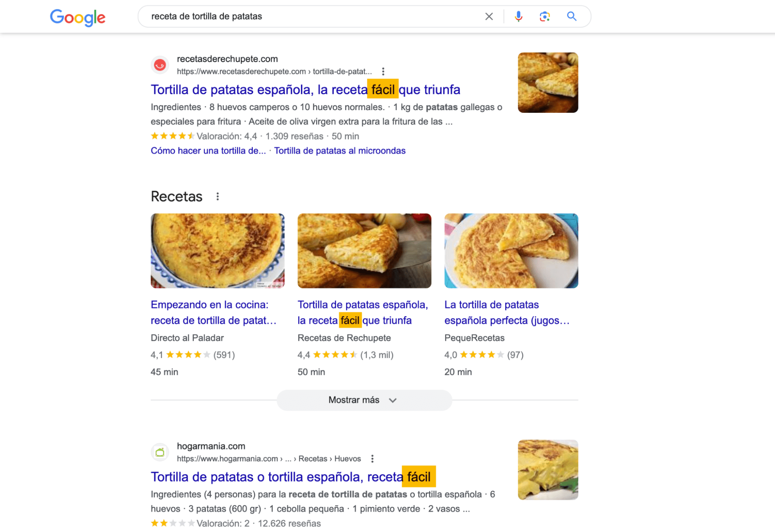The image size is (775, 532).
Task: Click the search magnifier icon
Action: coord(571,16)
